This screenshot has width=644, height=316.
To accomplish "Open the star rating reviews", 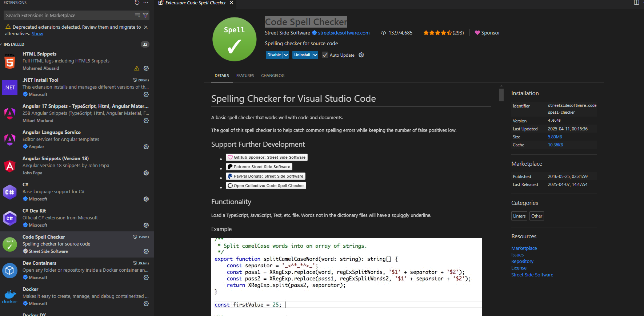I will pos(444,33).
